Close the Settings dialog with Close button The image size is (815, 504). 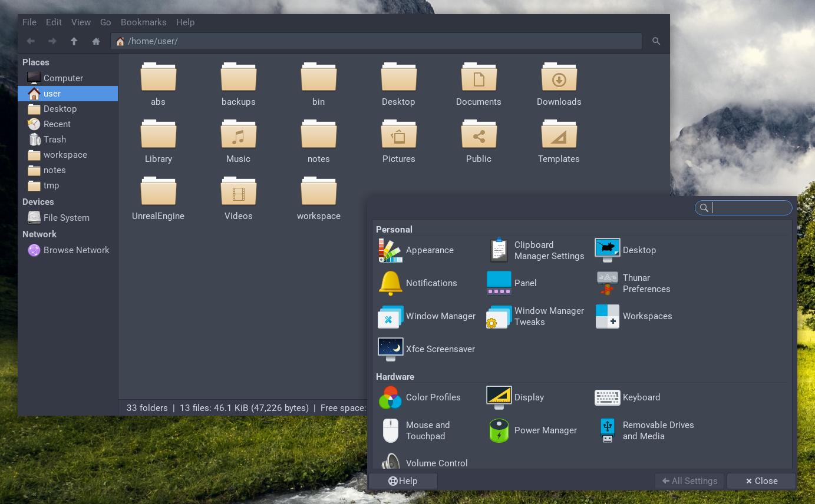761,481
